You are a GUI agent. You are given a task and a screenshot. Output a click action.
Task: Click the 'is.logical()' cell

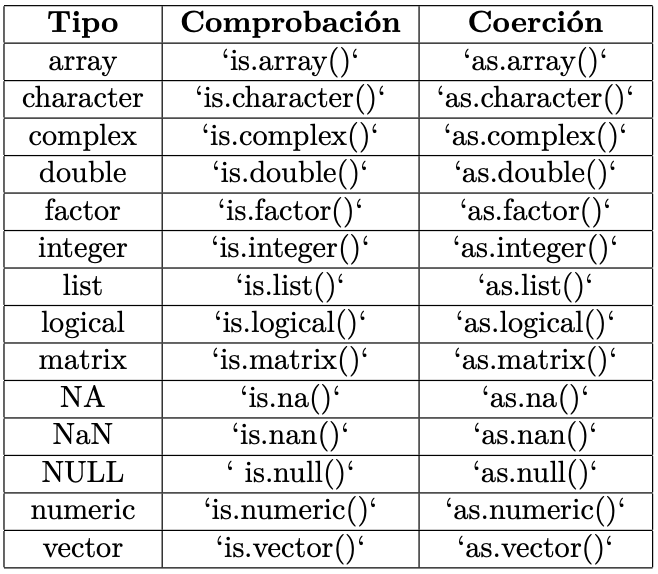tap(290, 323)
